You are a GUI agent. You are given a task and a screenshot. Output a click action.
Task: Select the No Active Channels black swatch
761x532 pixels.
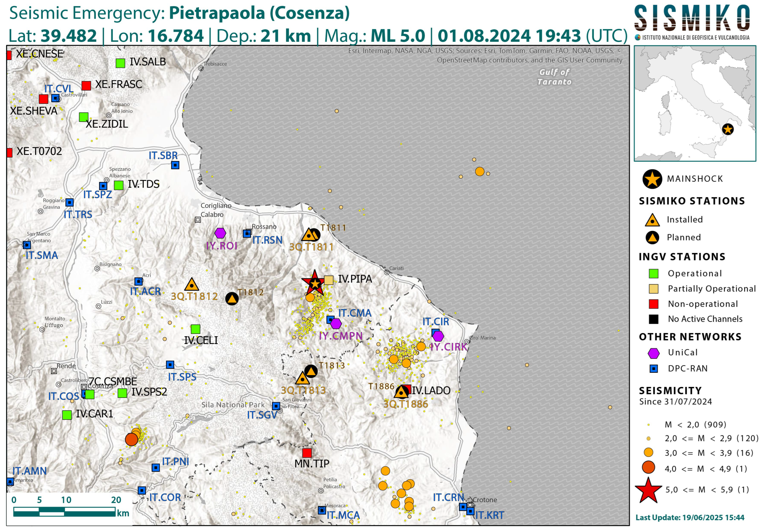(x=653, y=319)
